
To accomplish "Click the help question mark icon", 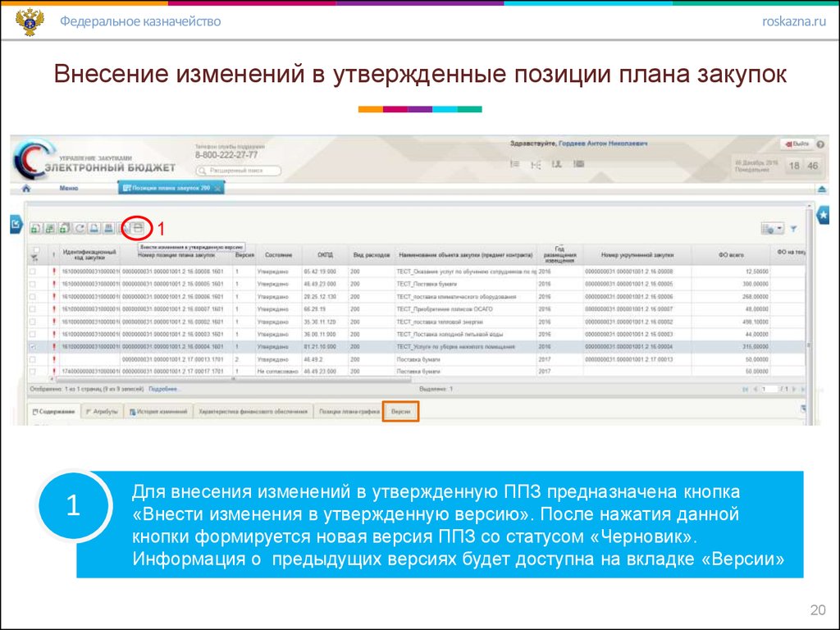I will [820, 144].
